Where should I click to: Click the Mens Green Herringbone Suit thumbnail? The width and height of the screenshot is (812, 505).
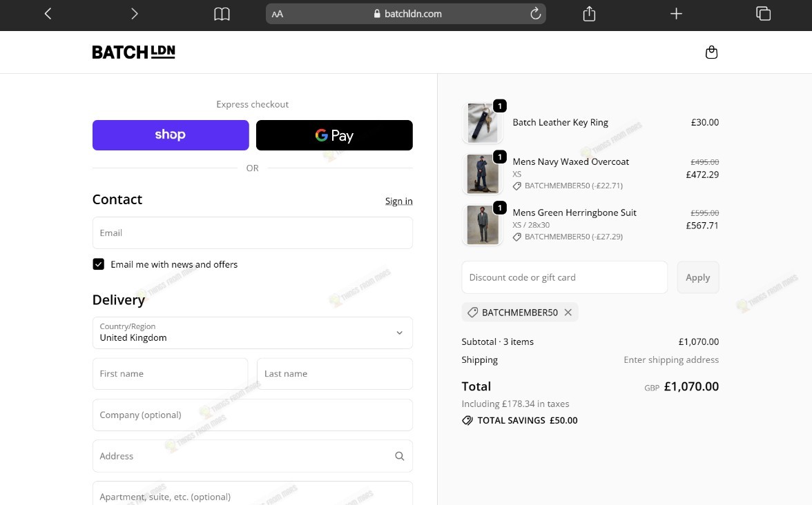click(x=482, y=225)
